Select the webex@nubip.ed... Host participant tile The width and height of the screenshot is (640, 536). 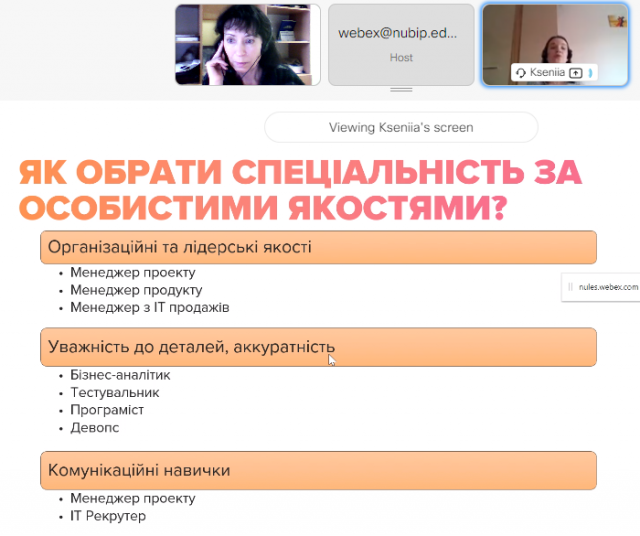pyautogui.click(x=401, y=45)
